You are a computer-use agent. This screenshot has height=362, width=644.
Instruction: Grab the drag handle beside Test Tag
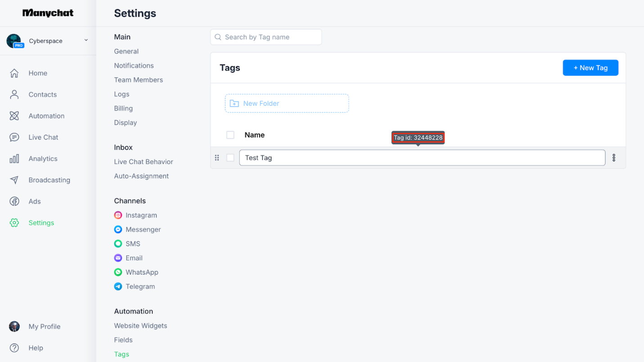click(217, 158)
